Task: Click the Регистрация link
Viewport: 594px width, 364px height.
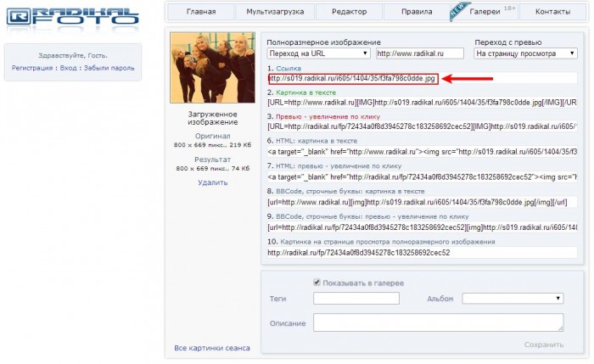Action: tap(32, 68)
